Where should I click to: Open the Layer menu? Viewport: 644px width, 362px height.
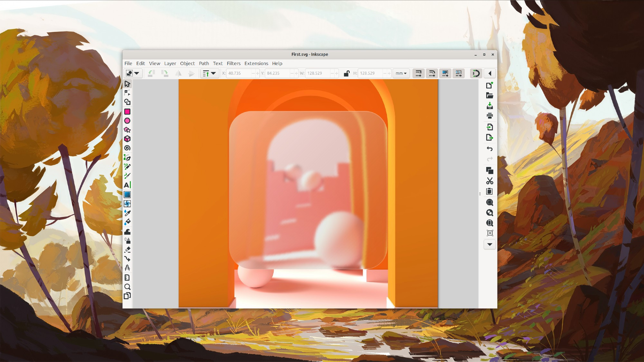coord(170,63)
